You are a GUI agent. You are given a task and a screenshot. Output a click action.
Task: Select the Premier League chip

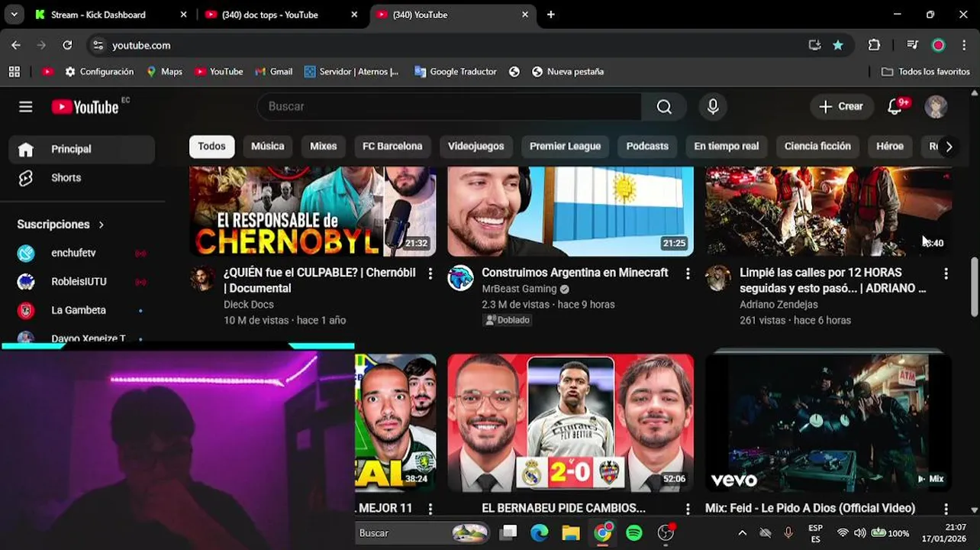pos(566,147)
